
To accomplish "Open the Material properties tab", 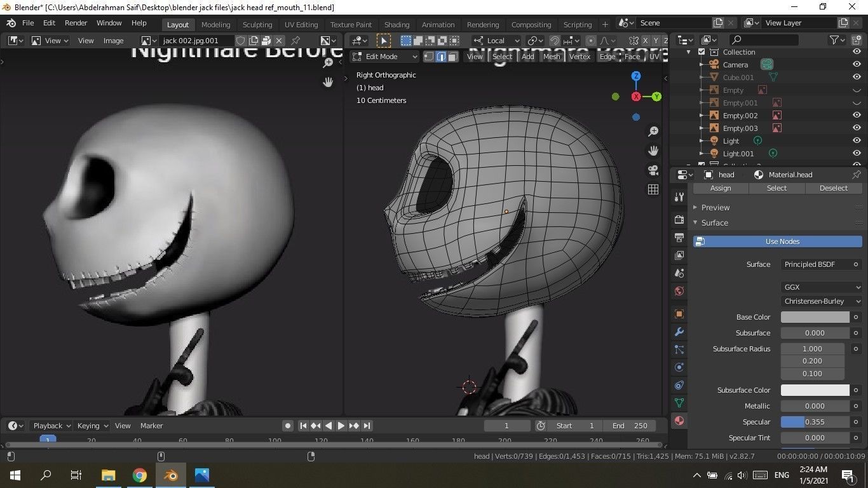I will [679, 421].
